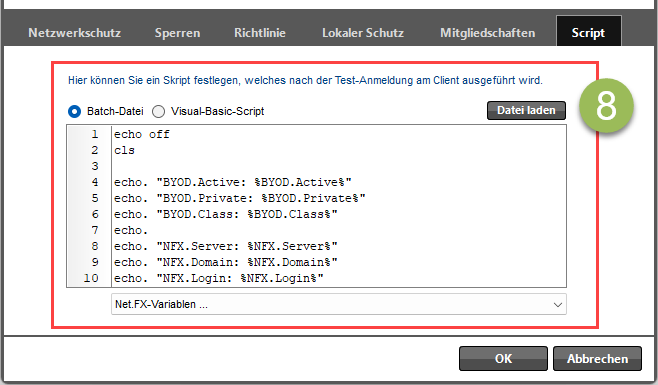
Task: Switch to the Sperren tab
Action: (x=177, y=33)
